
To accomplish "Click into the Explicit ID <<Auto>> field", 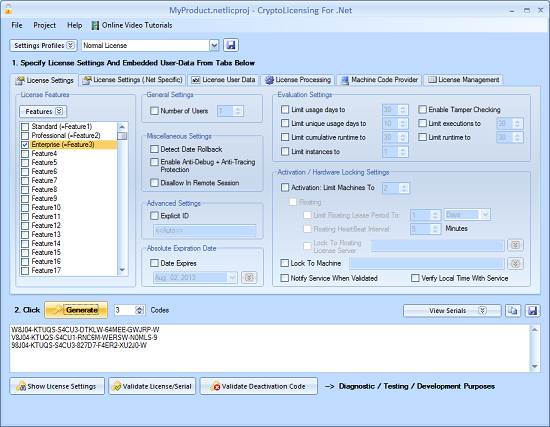I will pos(204,230).
